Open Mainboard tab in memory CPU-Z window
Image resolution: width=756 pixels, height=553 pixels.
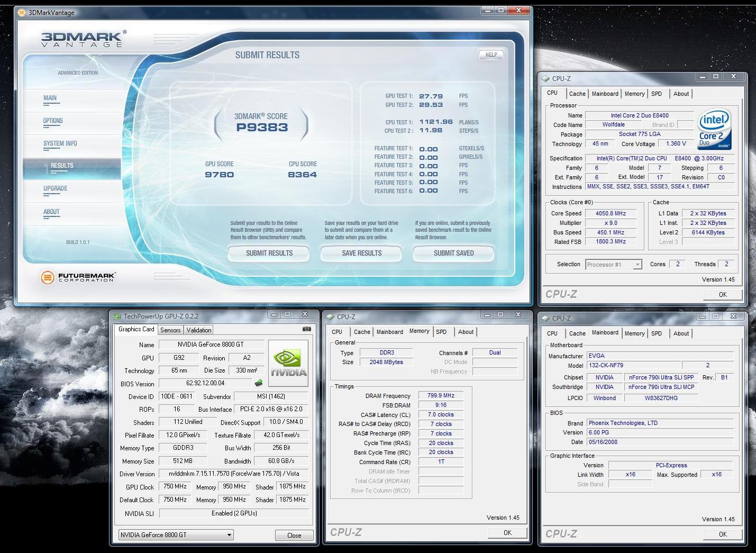pos(389,332)
